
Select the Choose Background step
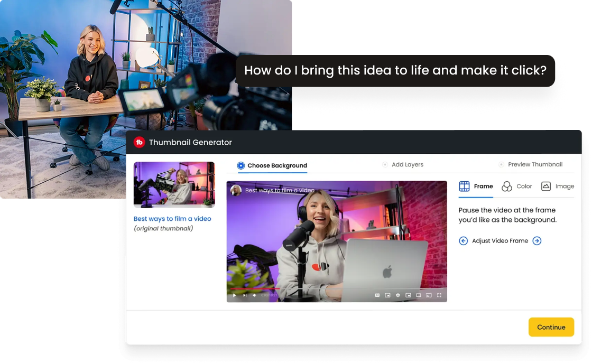(272, 165)
